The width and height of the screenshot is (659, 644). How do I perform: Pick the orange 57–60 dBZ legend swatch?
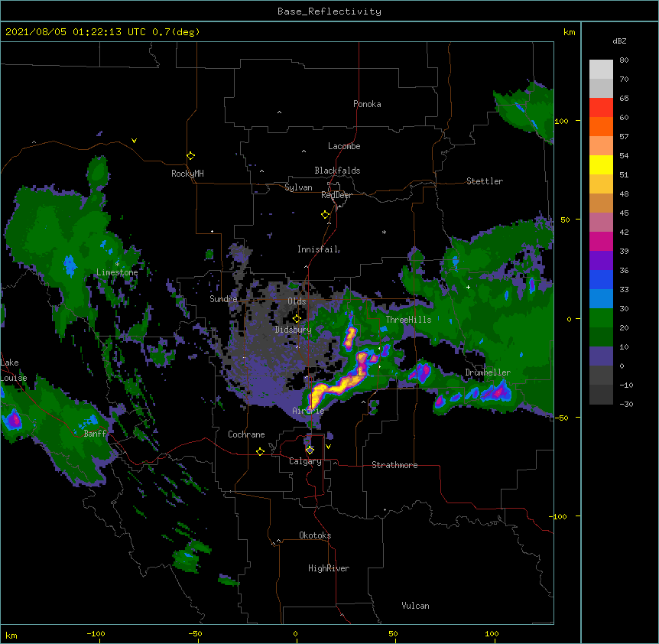coord(601,126)
